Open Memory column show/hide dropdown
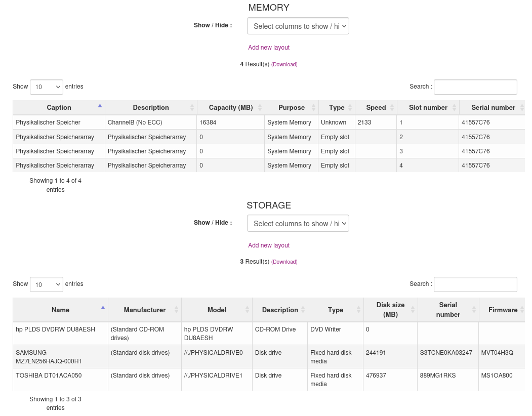 [x=298, y=26]
